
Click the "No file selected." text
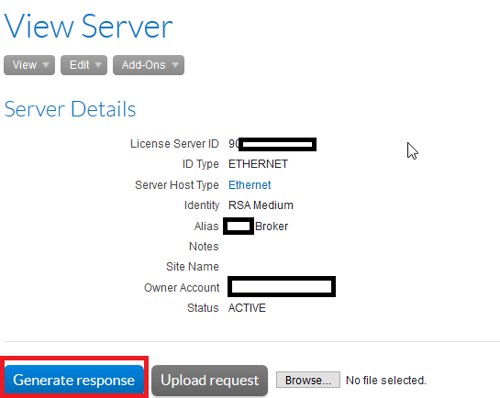(x=386, y=380)
